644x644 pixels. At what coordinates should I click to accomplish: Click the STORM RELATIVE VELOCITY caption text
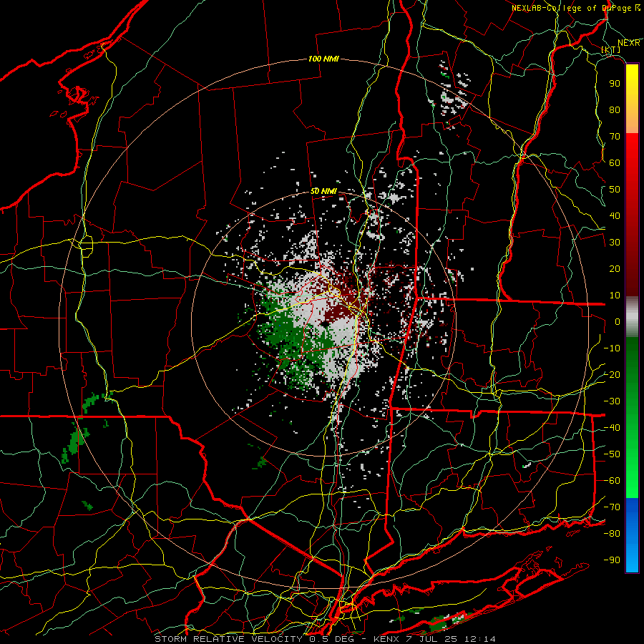pos(228,639)
